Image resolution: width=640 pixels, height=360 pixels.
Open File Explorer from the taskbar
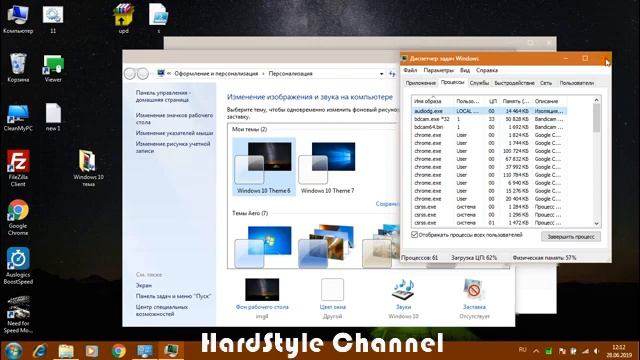click(66, 351)
